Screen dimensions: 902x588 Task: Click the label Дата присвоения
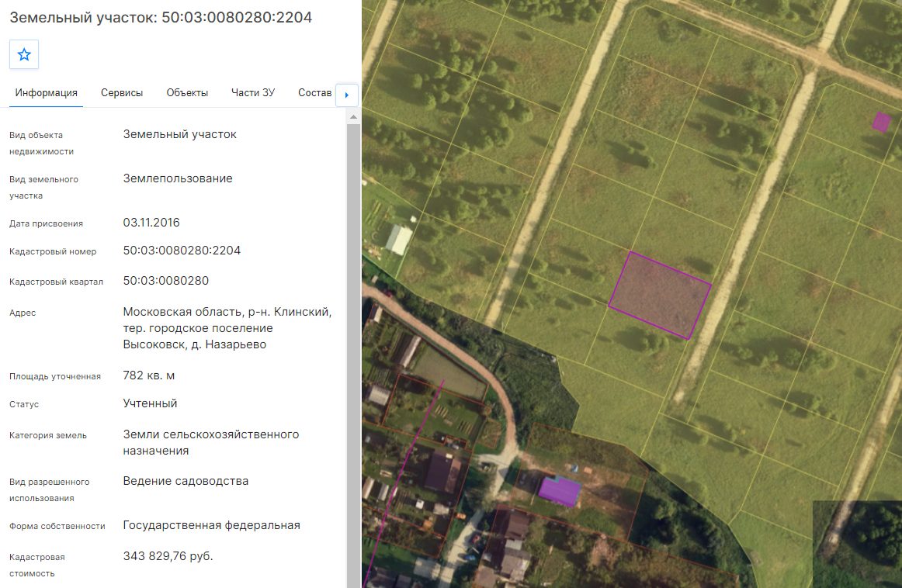46,223
